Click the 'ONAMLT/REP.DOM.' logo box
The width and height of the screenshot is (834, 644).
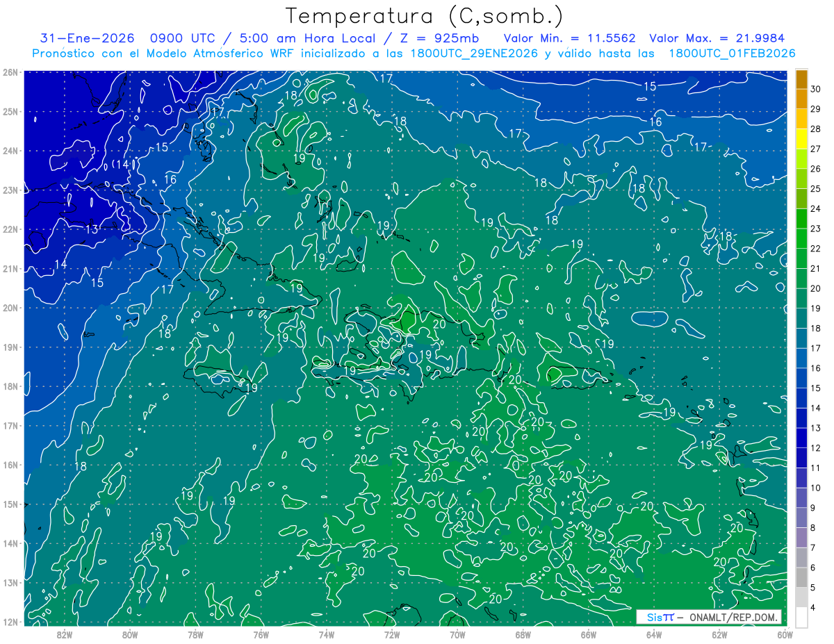709,617
